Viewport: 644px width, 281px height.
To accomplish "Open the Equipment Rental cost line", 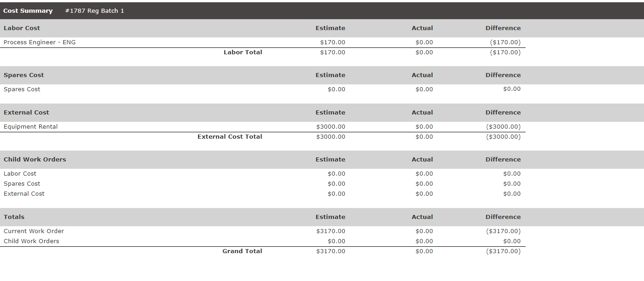I will click(31, 127).
